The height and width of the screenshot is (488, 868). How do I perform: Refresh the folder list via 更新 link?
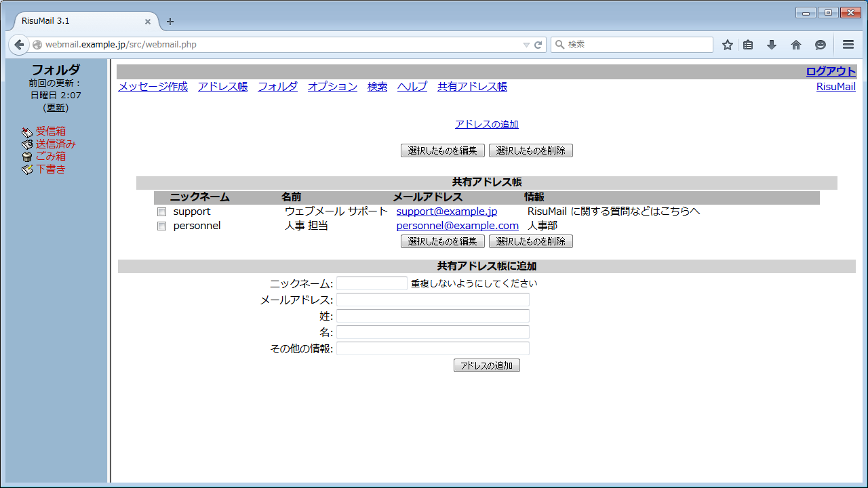pyautogui.click(x=56, y=108)
